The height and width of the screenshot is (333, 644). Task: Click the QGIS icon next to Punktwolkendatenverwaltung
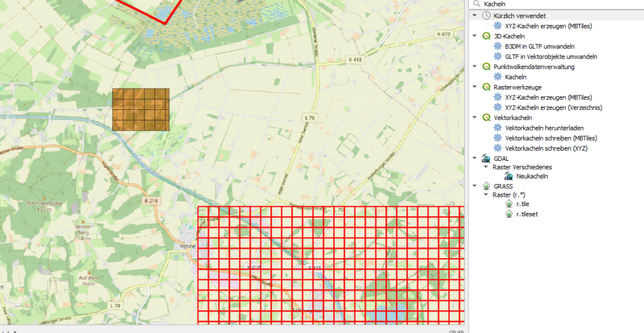(x=486, y=67)
